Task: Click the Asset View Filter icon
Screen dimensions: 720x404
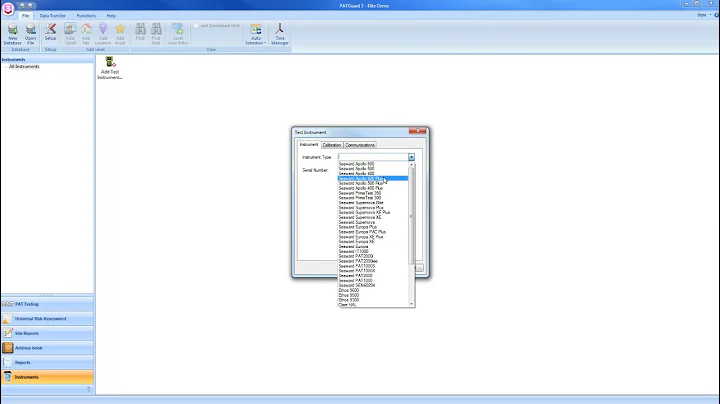Action: click(x=178, y=34)
